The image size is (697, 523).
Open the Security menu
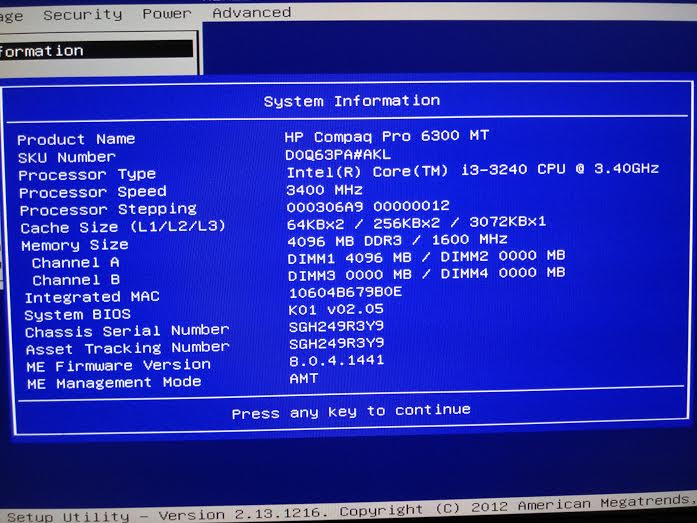click(x=82, y=14)
